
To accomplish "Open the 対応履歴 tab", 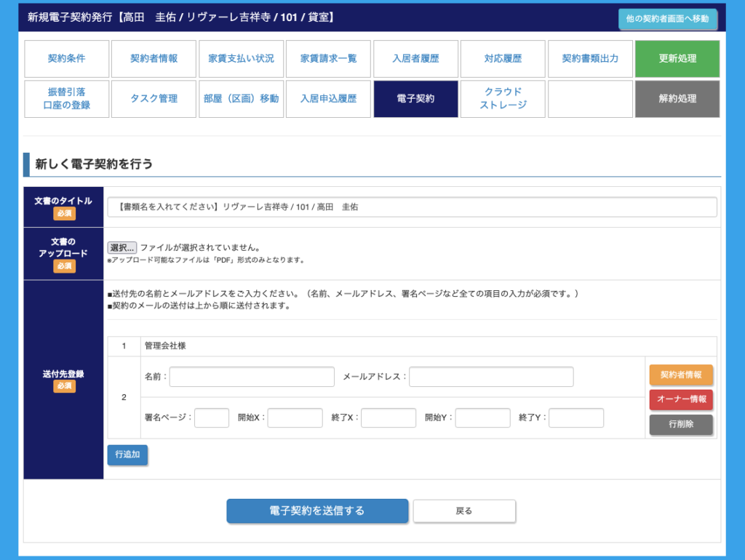I will (x=503, y=59).
